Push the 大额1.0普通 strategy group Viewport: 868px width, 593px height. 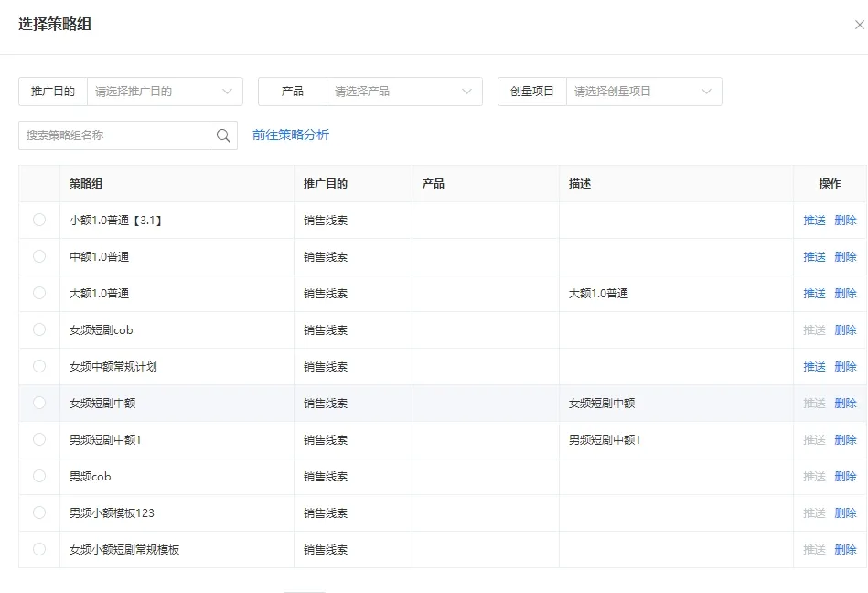click(814, 294)
